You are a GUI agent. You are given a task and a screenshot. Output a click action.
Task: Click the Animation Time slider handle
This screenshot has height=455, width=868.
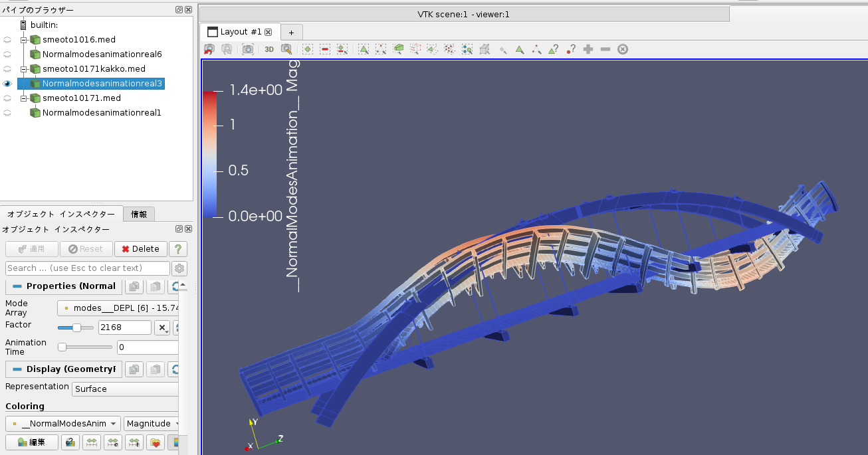pos(62,347)
